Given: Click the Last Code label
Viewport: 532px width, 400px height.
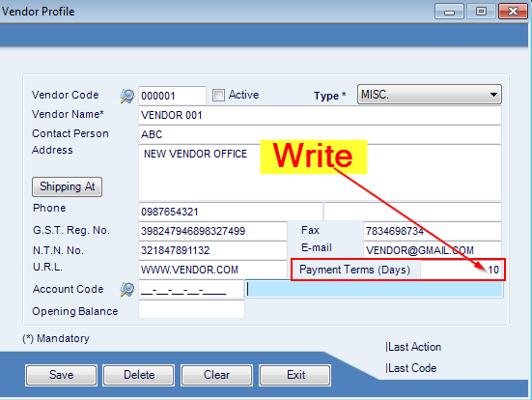Looking at the screenshot, I should point(411,368).
